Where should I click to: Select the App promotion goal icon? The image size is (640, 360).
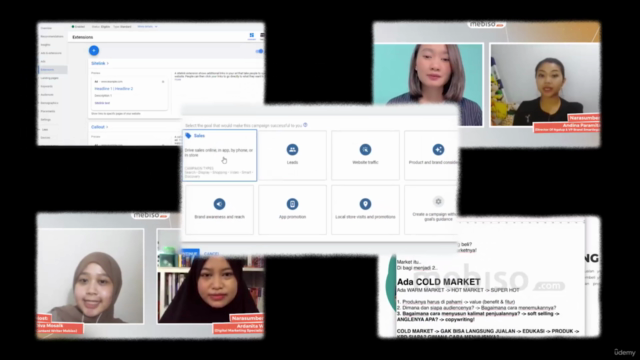click(x=292, y=204)
